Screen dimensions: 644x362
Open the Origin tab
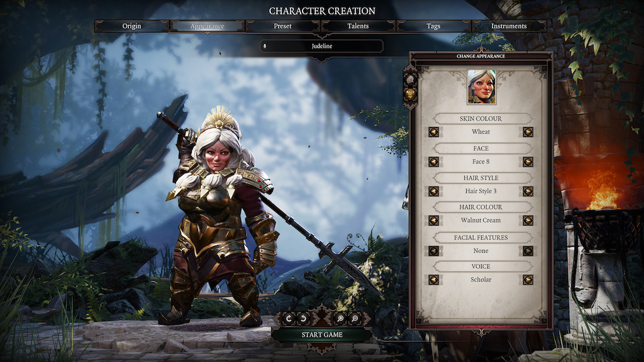pos(131,26)
